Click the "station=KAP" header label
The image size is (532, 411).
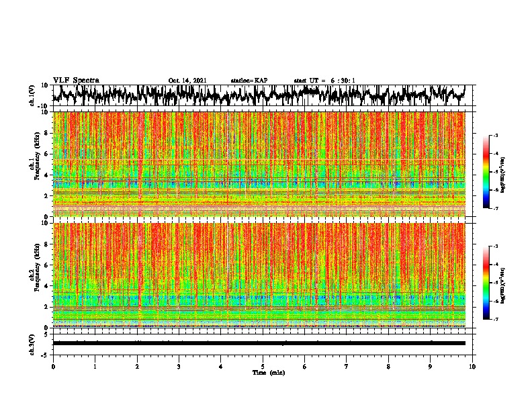[x=249, y=81]
